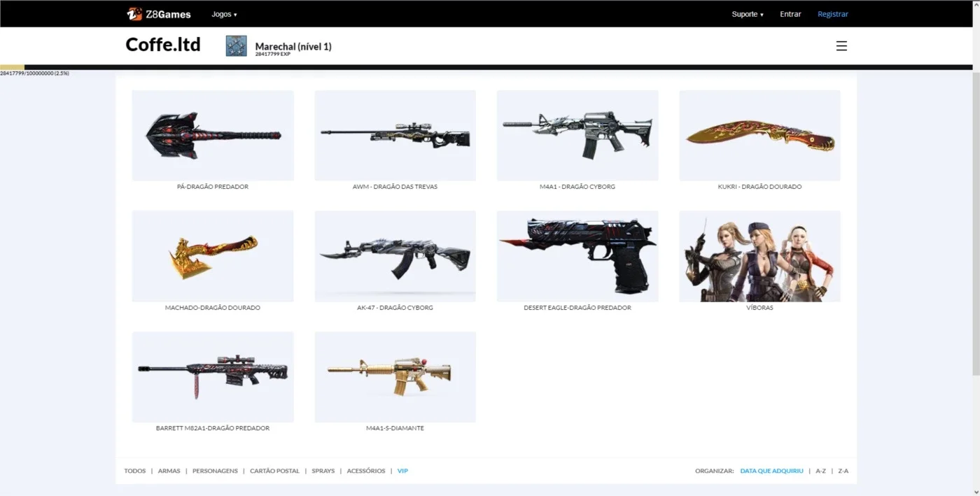
Task: Select the VIP filter tab
Action: (x=402, y=471)
